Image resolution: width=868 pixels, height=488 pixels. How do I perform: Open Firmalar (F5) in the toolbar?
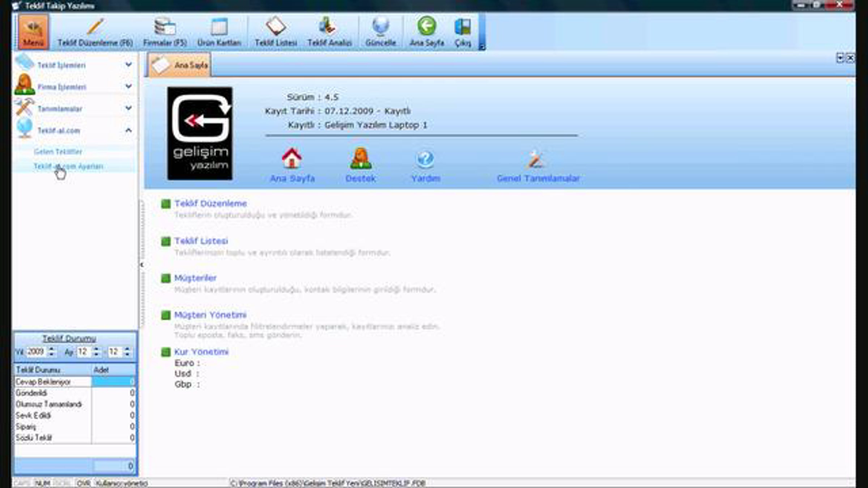click(x=165, y=32)
